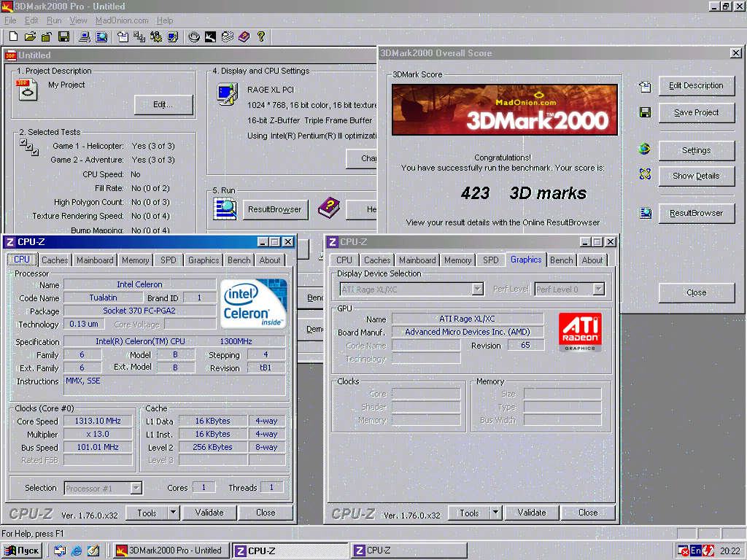The width and height of the screenshot is (747, 560).
Task: Click the stacked disks batch toolbar icon
Action: (228, 36)
